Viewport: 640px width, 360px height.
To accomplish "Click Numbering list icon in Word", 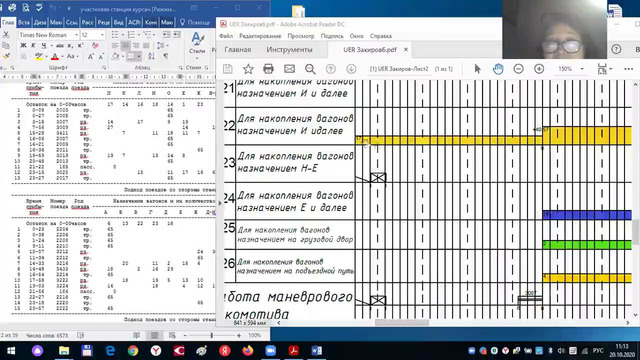I will pos(131,35).
